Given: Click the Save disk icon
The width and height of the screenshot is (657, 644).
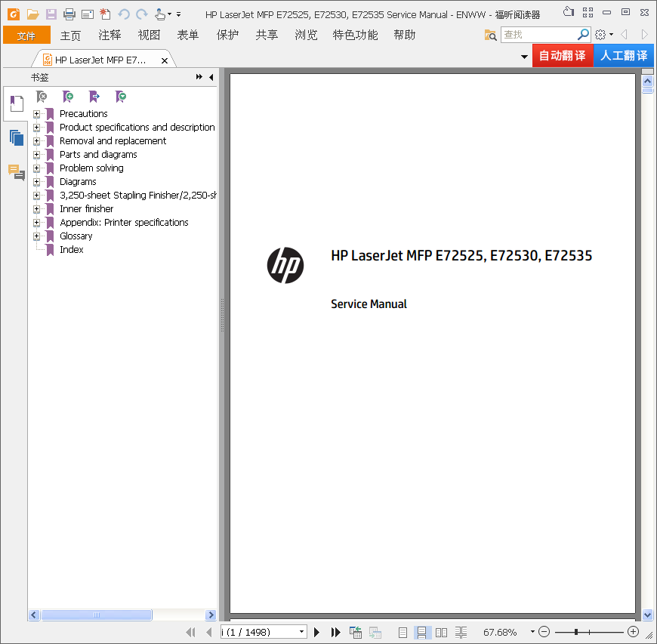Looking at the screenshot, I should pyautogui.click(x=51, y=14).
